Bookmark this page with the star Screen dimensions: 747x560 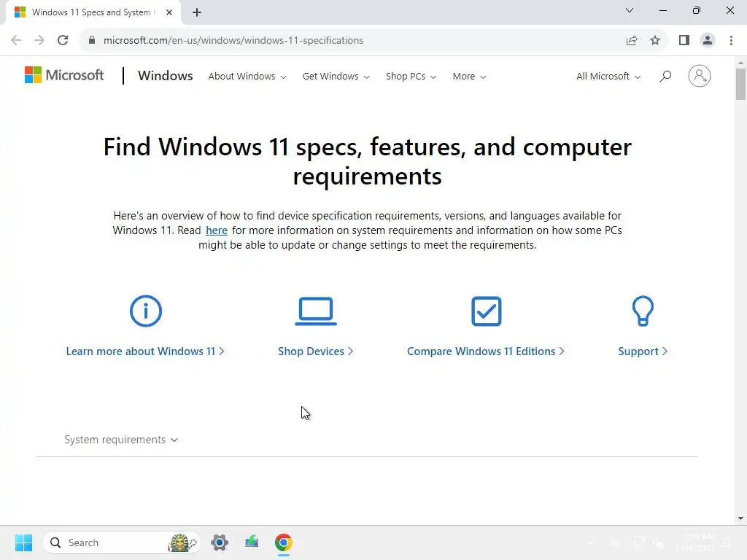tap(655, 40)
